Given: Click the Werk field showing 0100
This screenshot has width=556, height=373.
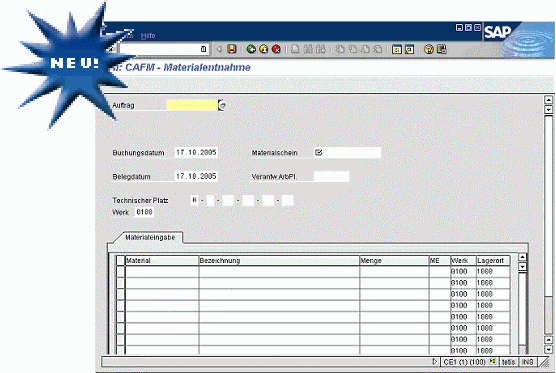Looking at the screenshot, I should coord(144,212).
